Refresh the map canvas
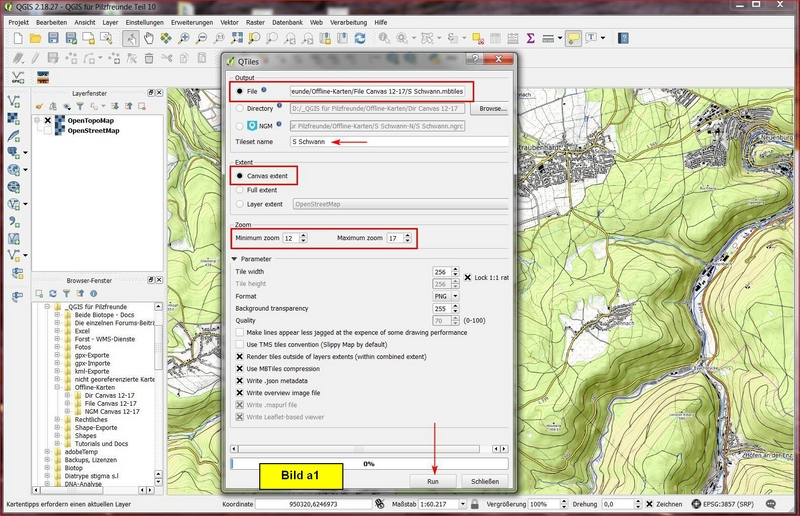 (x=360, y=38)
